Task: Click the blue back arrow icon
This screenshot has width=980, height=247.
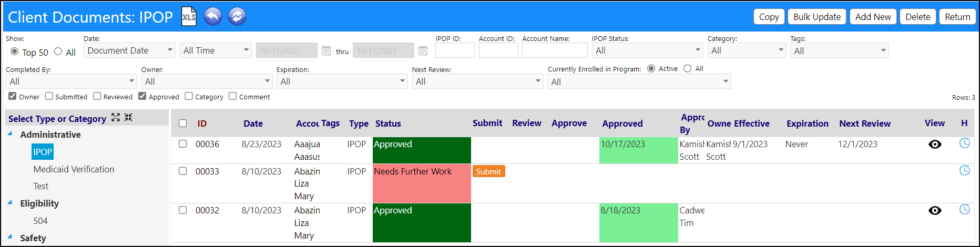Action: click(x=213, y=16)
